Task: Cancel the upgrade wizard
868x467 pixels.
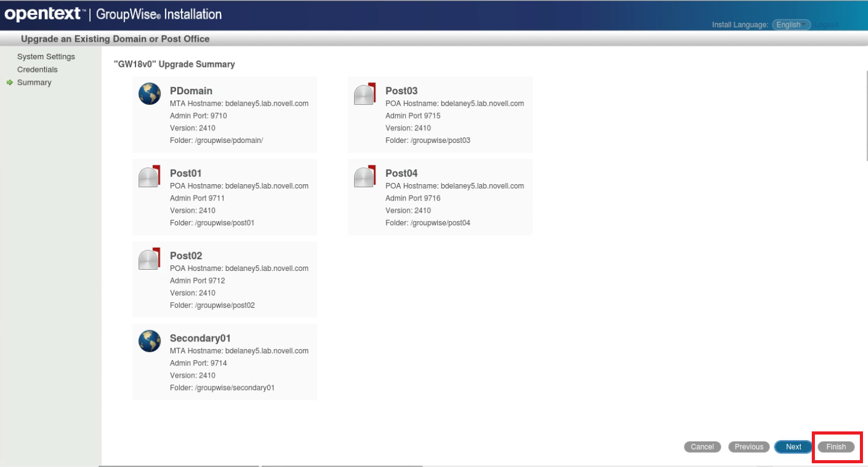Action: tap(702, 446)
